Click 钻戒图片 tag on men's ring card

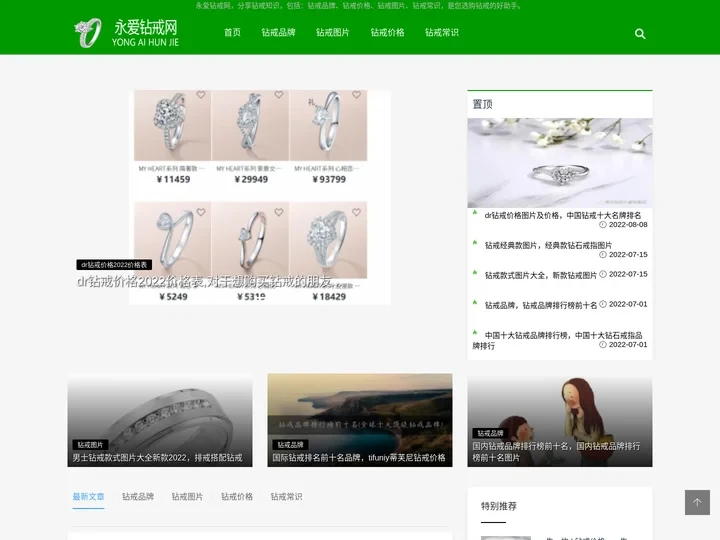click(x=90, y=444)
